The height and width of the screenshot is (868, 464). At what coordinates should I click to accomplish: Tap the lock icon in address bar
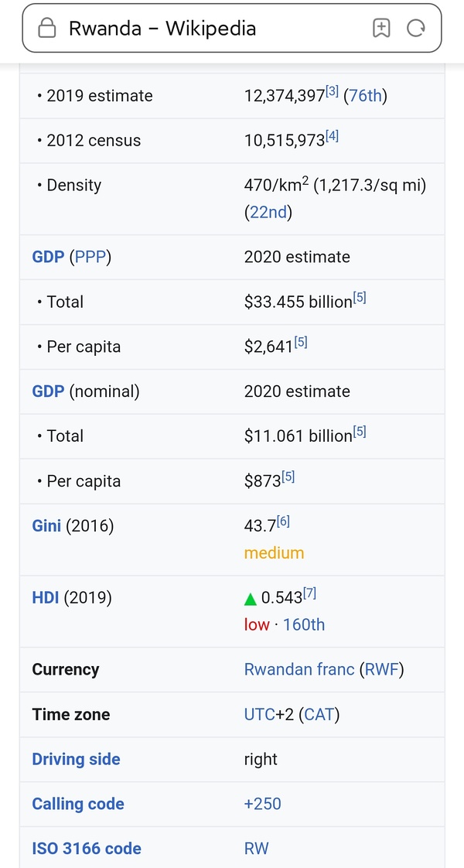coord(48,29)
